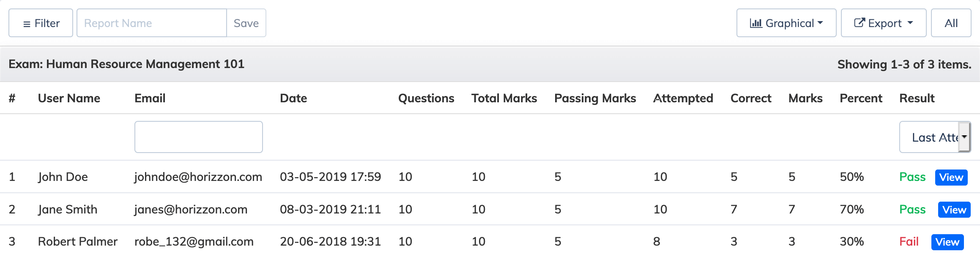
Task: Open the Last Attempt result filter dropdown
Action: click(935, 137)
